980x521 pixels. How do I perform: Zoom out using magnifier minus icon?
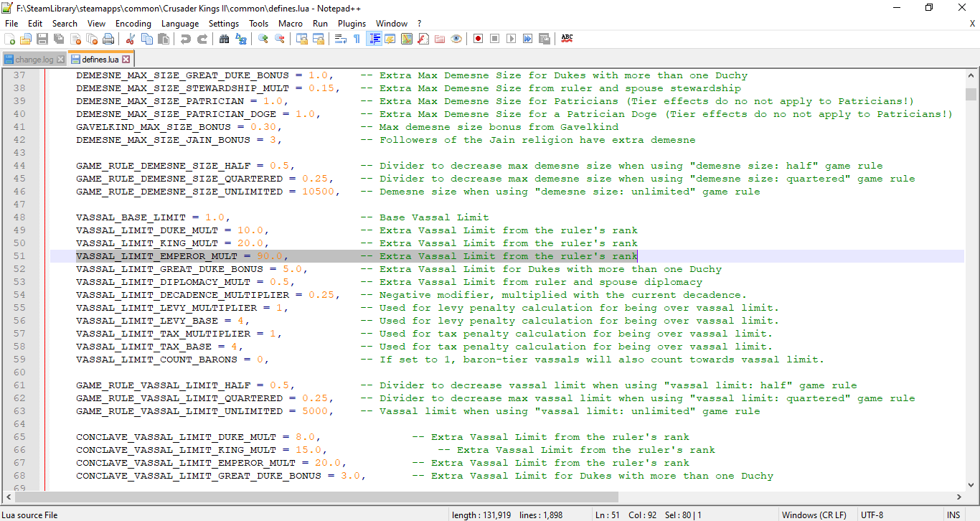279,39
